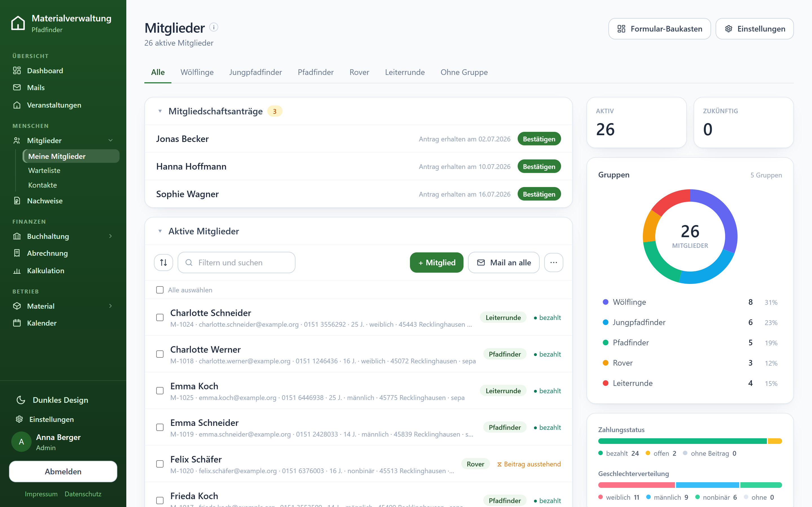Open the three-dots more options button
The width and height of the screenshot is (812, 507).
click(x=554, y=263)
